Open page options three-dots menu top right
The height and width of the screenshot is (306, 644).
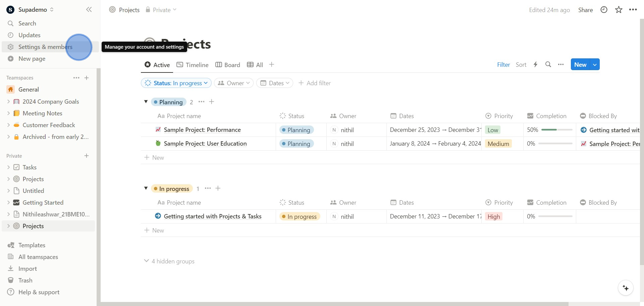[633, 10]
